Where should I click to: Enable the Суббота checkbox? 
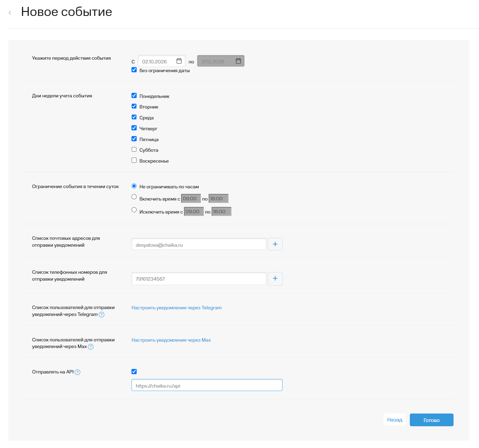pos(134,149)
